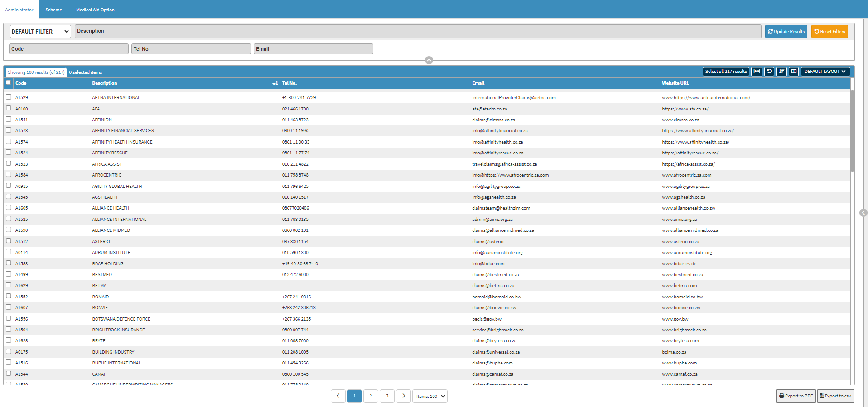Screen dimensions: 868x407
Task: Go to page 2
Action: click(371, 396)
